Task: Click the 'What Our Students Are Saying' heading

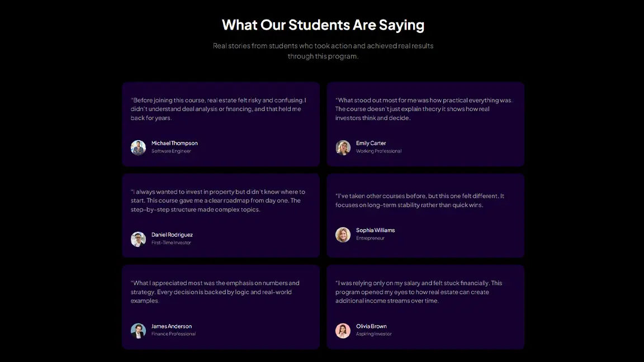Action: tap(323, 25)
